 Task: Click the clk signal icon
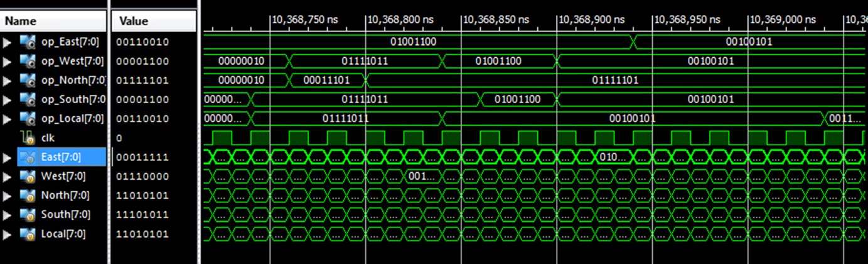click(27, 138)
